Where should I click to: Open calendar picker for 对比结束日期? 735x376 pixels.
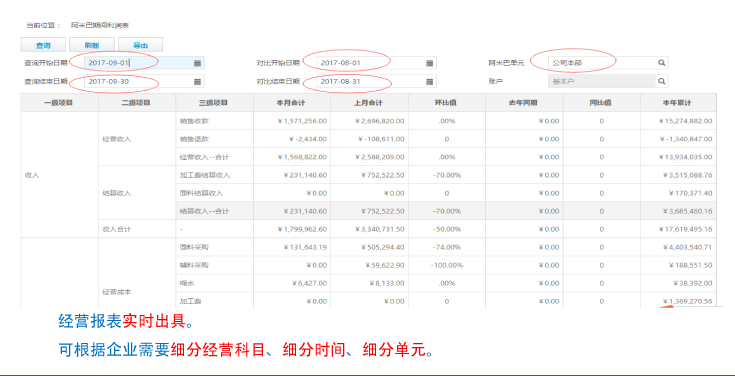(x=429, y=82)
